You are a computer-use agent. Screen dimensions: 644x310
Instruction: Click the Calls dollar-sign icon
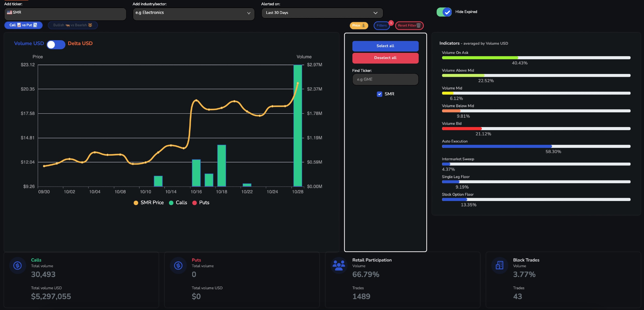[18, 265]
